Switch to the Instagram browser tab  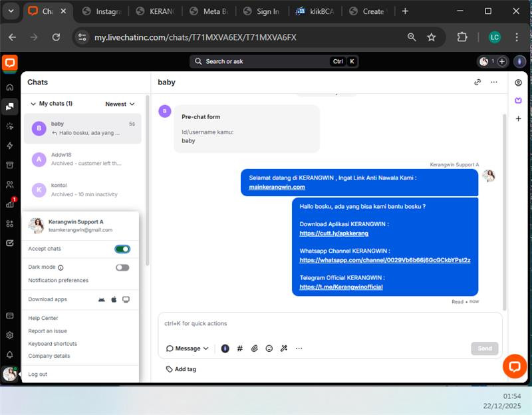(102, 11)
